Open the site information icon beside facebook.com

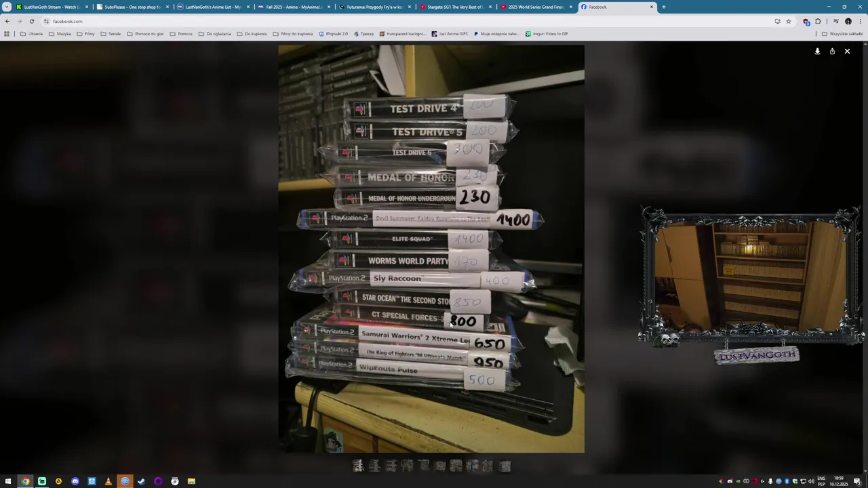(x=46, y=21)
